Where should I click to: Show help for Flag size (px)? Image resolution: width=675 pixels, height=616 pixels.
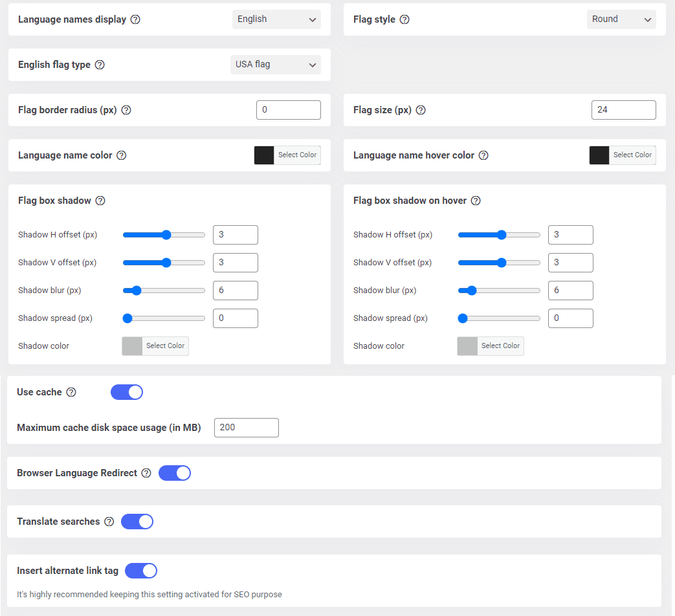(x=421, y=110)
